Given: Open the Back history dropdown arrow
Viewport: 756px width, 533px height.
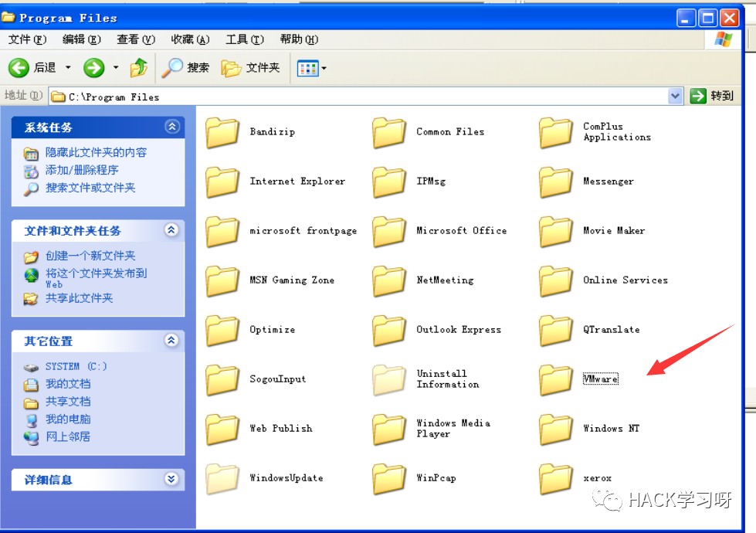Looking at the screenshot, I should pyautogui.click(x=68, y=67).
